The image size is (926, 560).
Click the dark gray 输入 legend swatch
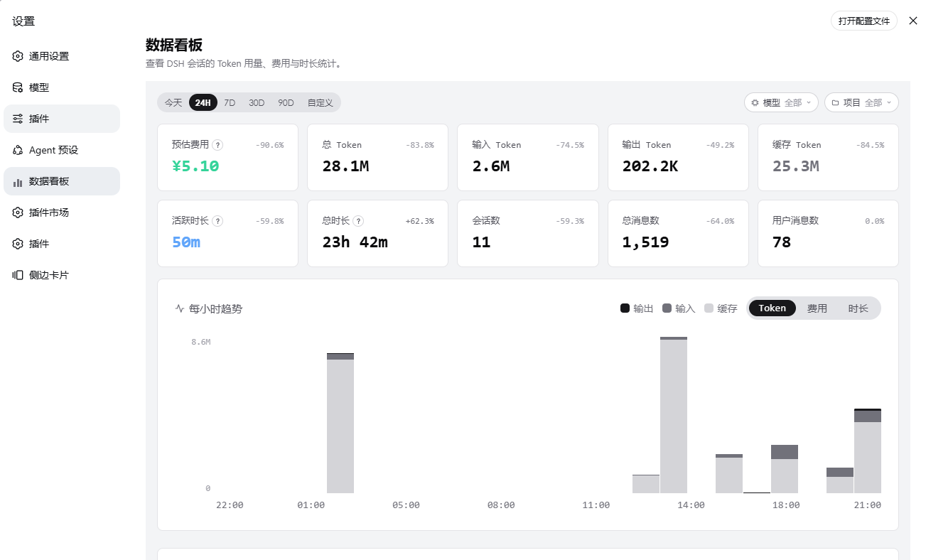[667, 308]
